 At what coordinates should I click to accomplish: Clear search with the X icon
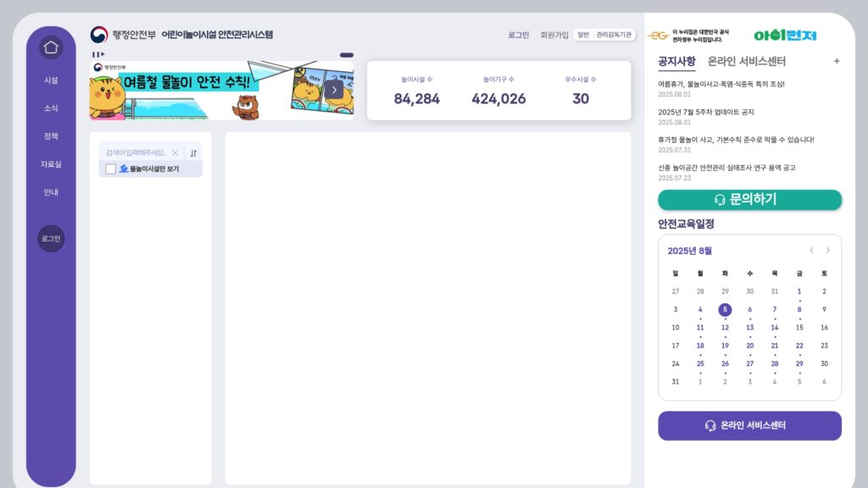[175, 152]
